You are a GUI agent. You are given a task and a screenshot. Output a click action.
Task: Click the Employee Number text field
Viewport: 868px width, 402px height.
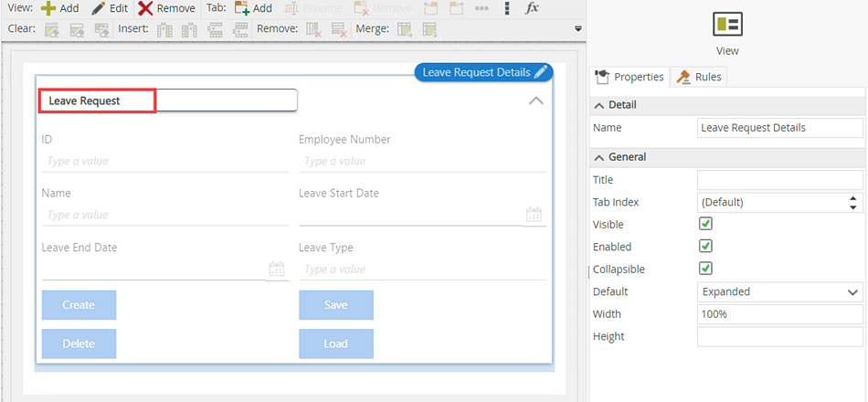pos(422,162)
